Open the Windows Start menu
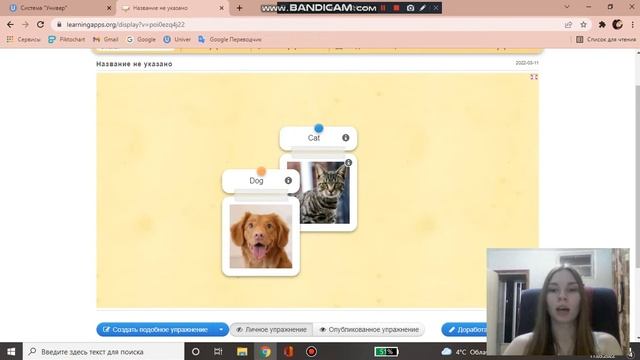 (x=11, y=351)
